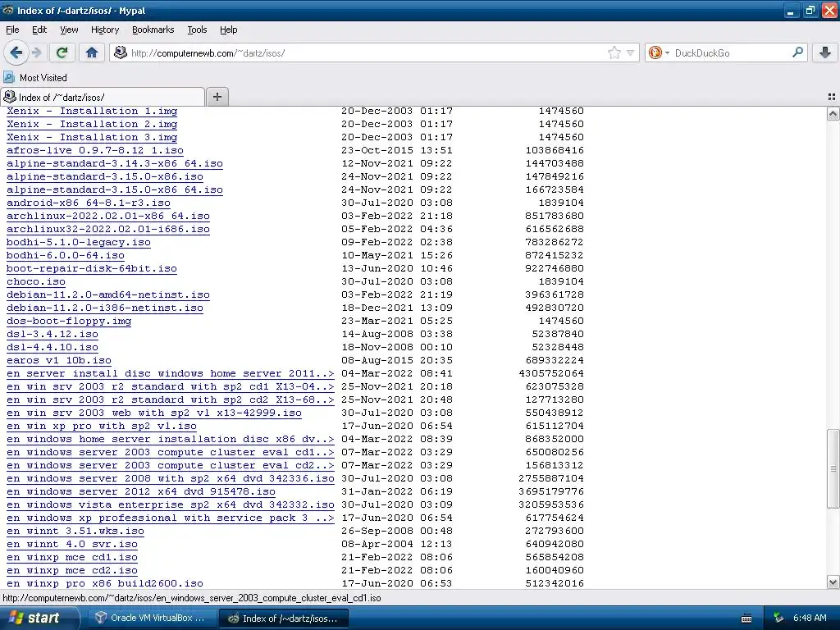Go back with the Back arrow button
This screenshot has width=840, height=630.
tap(16, 52)
